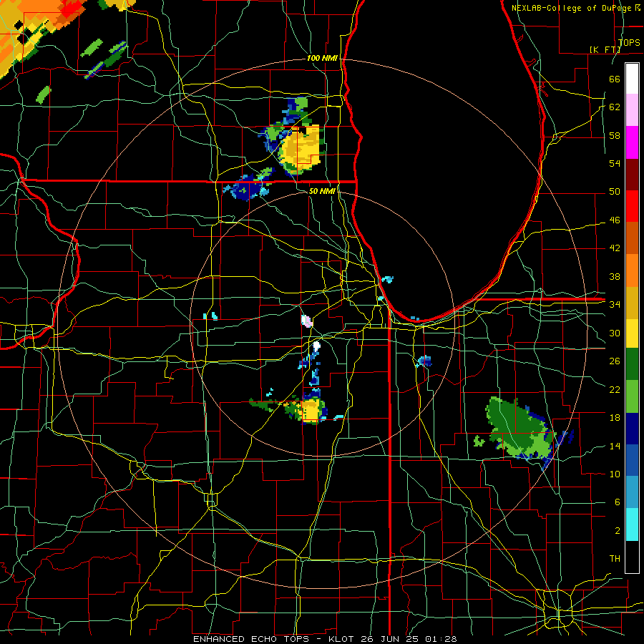Click the 26 value on the tops scale
The height and width of the screenshot is (644, 644).
coord(615,361)
